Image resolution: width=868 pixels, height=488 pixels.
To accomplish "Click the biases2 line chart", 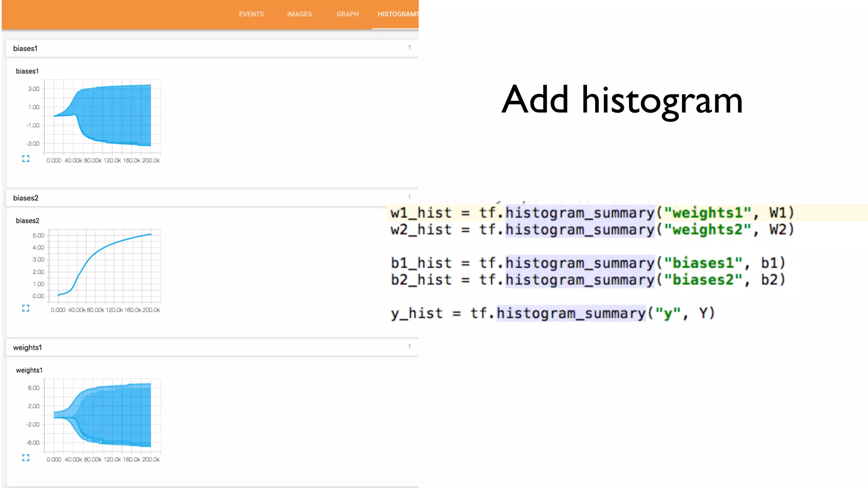I will [105, 266].
